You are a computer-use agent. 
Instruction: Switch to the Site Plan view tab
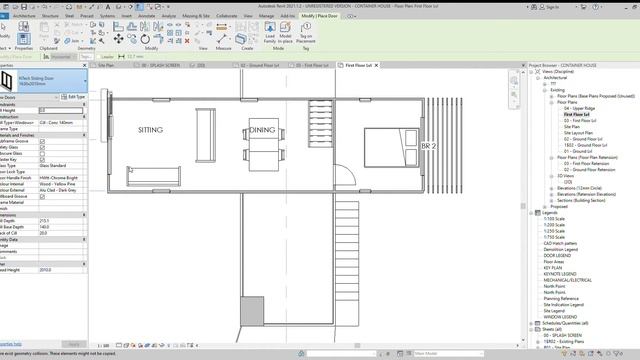pos(106,65)
